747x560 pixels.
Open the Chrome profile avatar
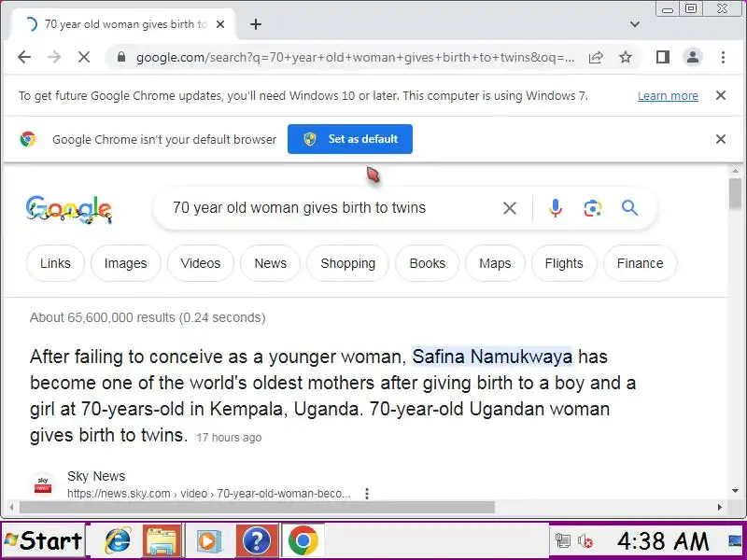tap(693, 58)
